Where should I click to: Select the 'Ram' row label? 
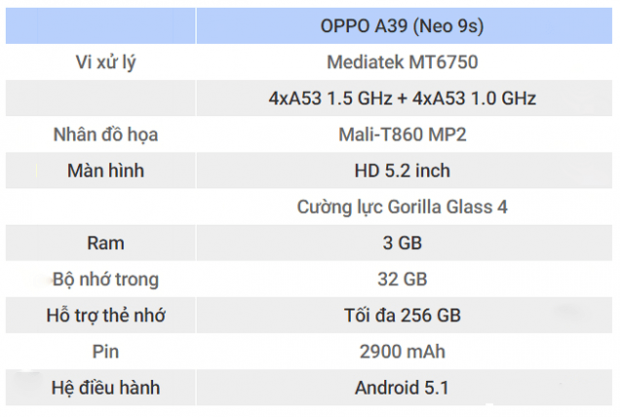105,243
